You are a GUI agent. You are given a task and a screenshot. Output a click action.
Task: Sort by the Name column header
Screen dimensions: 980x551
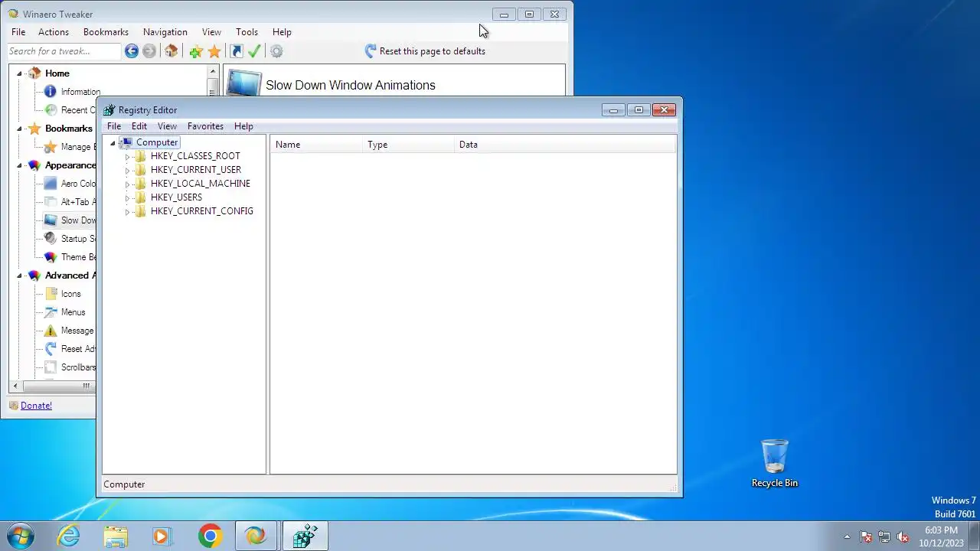316,145
